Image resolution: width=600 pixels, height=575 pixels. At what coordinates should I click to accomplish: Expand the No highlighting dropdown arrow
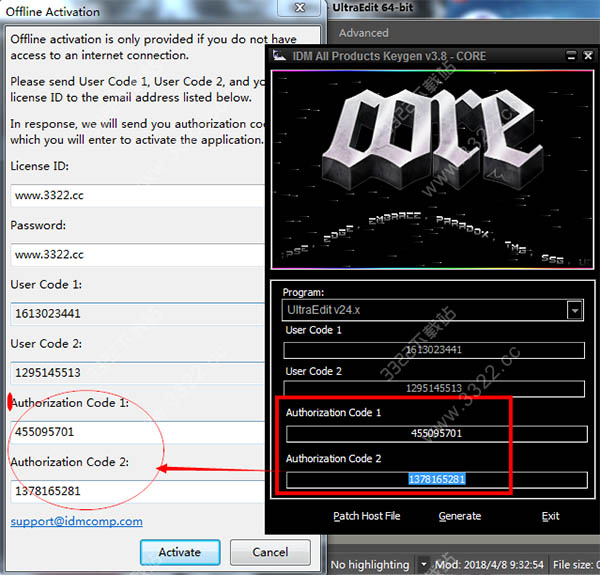tap(423, 564)
